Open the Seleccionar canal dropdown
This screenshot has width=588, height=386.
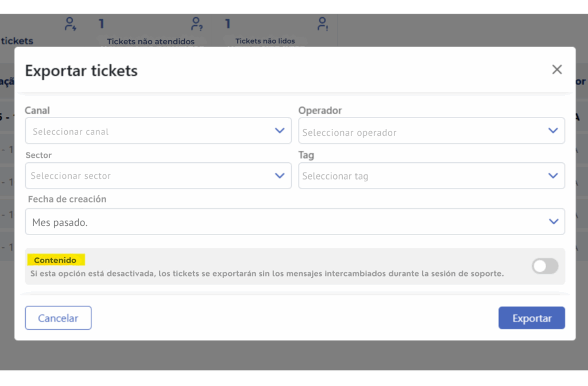coord(149,131)
